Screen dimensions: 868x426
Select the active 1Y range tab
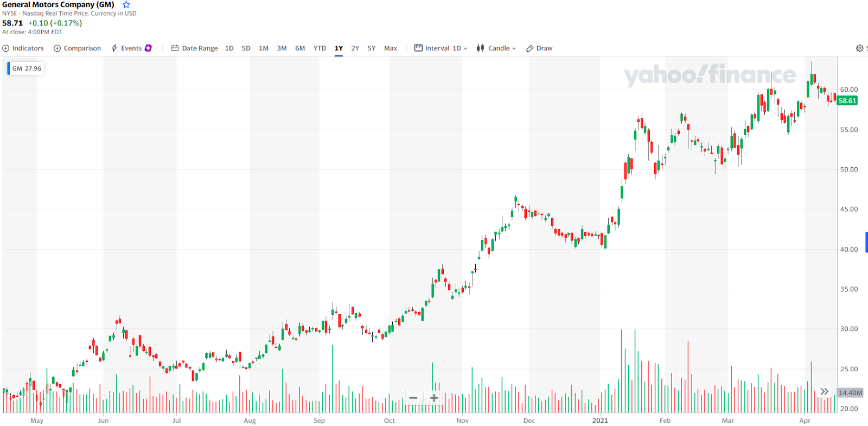339,48
